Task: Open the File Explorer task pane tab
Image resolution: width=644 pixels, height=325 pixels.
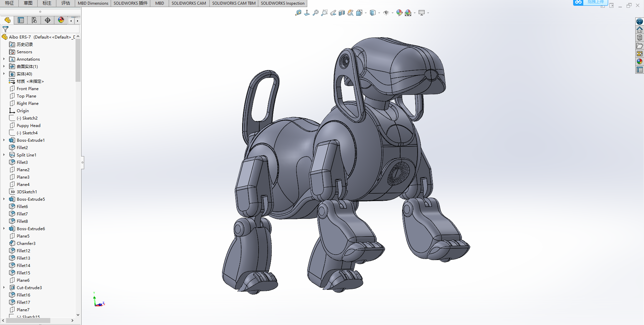Action: 640,46
